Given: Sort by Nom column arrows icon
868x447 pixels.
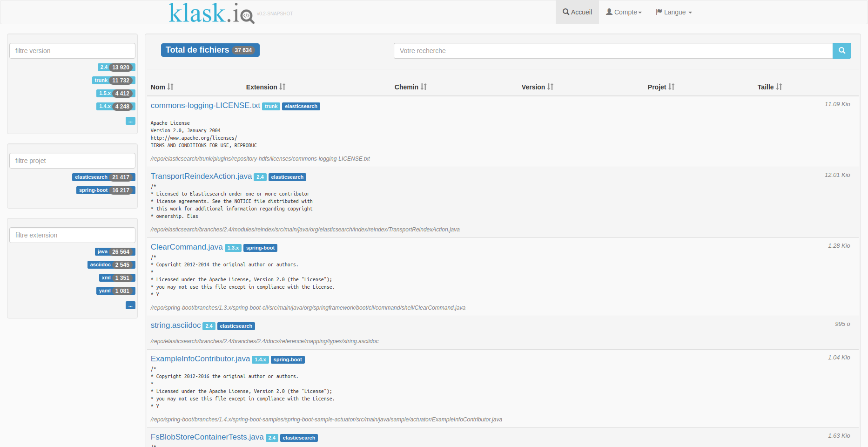Looking at the screenshot, I should (170, 87).
